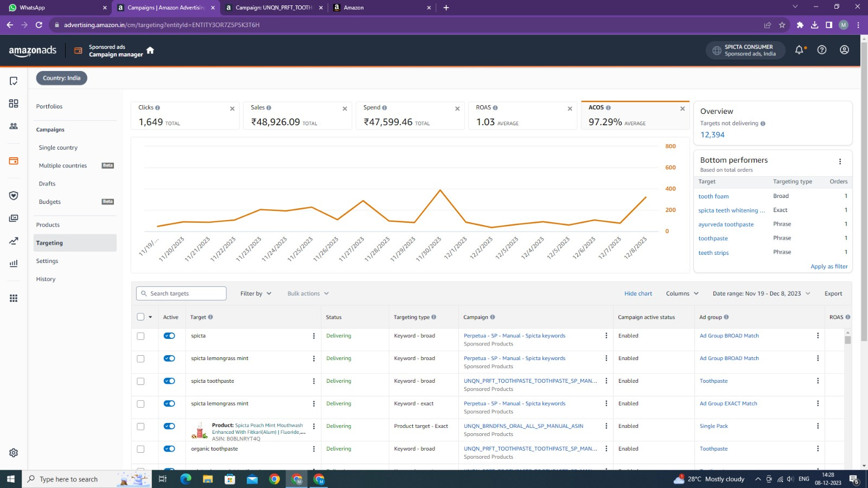Viewport: 868px width, 488px height.
Task: Toggle active switch for spicta toothpaste
Action: pos(169,381)
